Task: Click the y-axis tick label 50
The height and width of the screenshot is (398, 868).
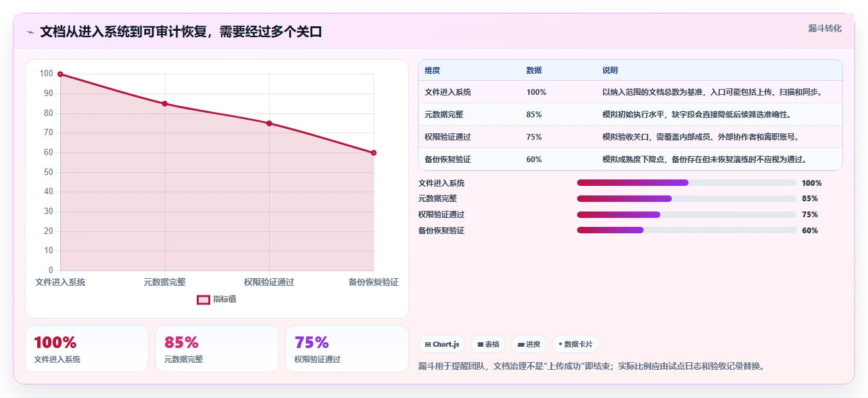Action: pos(48,172)
